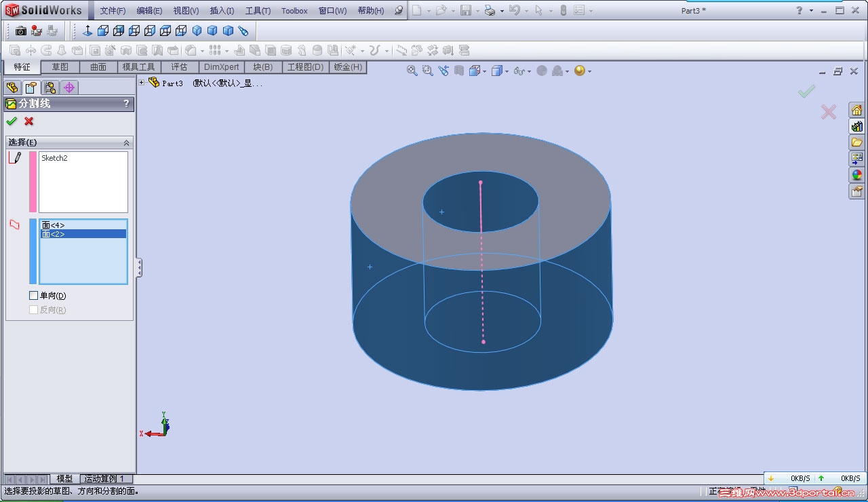Toggle the 单向(D) checkbox
This screenshot has height=502, width=868.
click(x=34, y=296)
